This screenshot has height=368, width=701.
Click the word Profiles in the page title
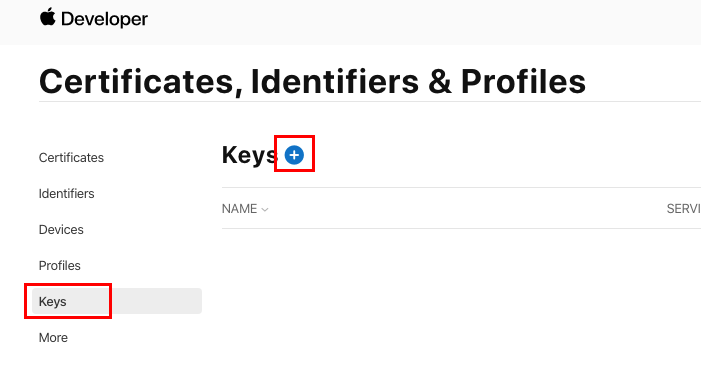tap(523, 81)
